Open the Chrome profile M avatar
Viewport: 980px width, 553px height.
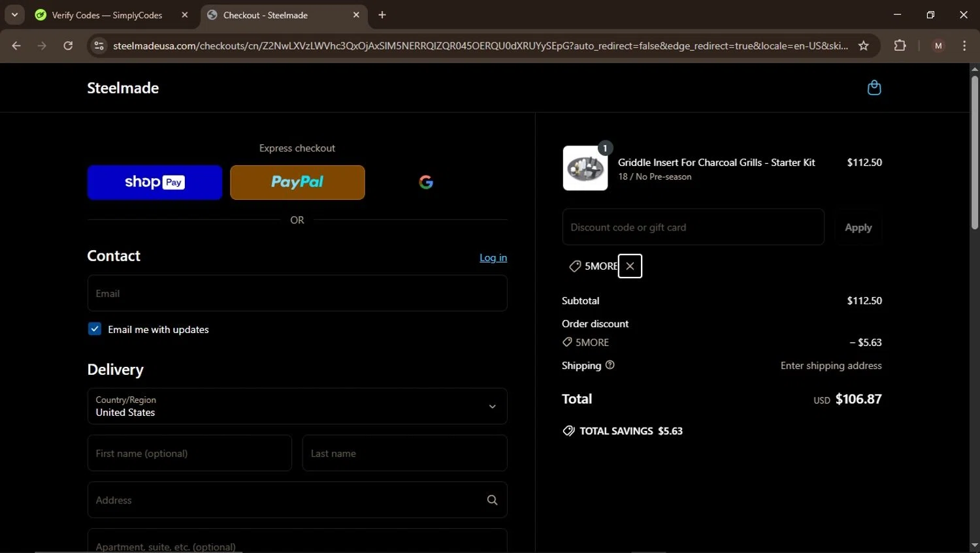[939, 46]
